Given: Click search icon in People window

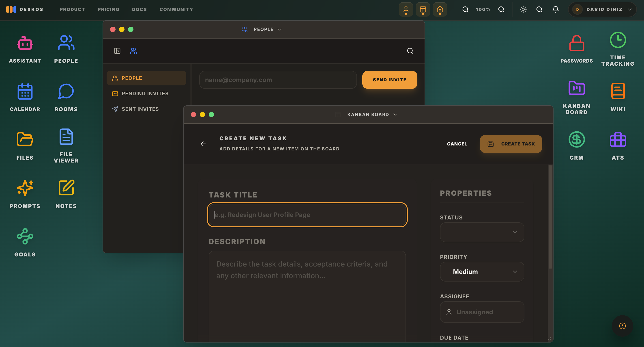Looking at the screenshot, I should [x=410, y=51].
